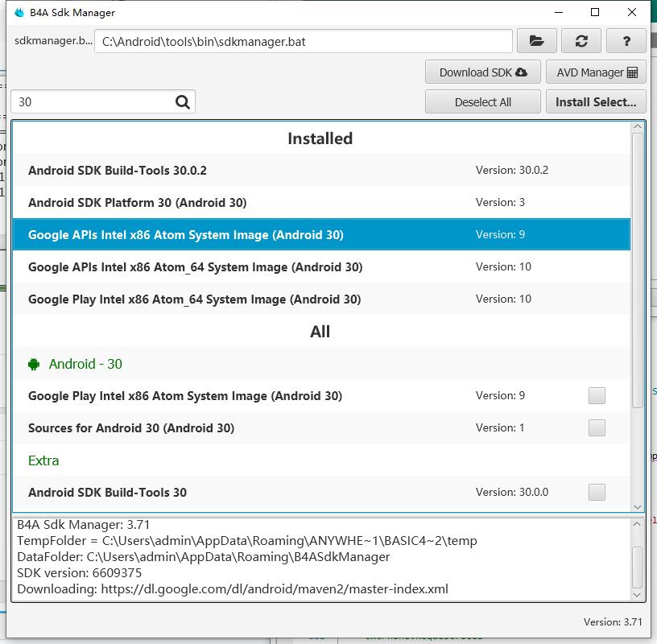Minimize the B4A Sdk Manager window

click(559, 13)
